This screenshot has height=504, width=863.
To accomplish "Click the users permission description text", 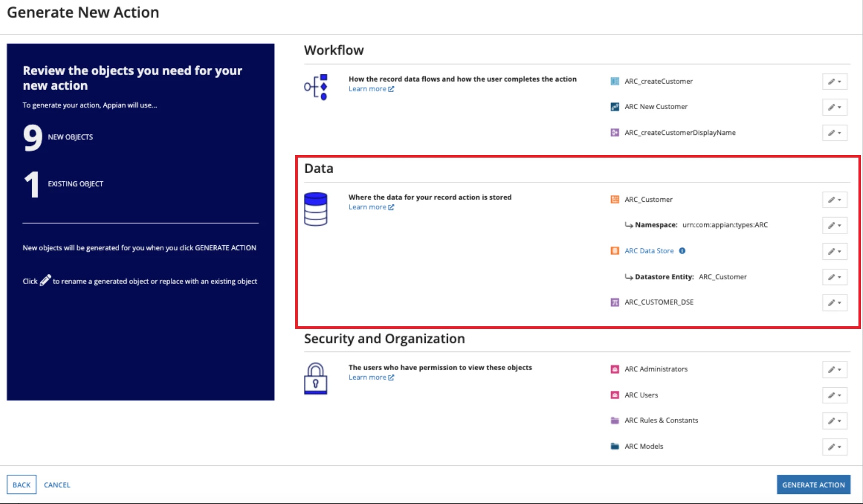I will 440,368.
